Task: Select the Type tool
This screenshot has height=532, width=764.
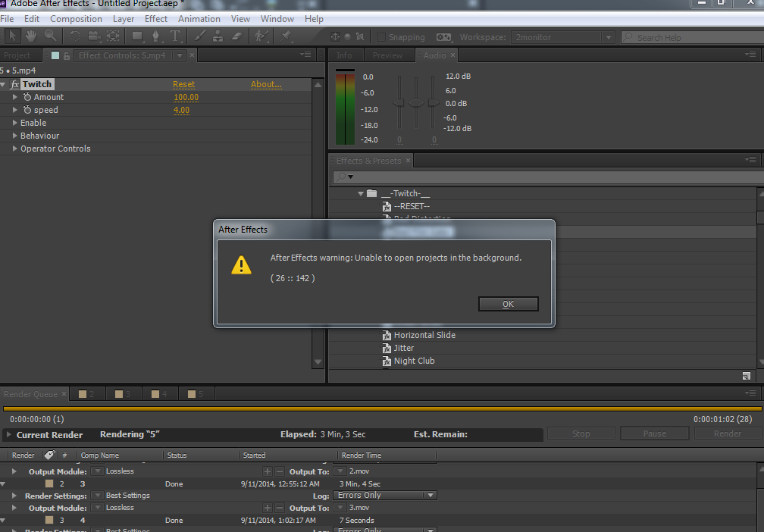Action: [x=175, y=36]
